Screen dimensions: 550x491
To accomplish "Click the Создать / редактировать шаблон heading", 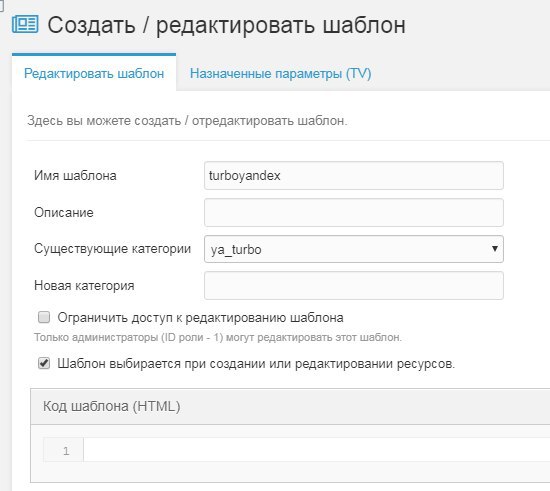I will 226,25.
